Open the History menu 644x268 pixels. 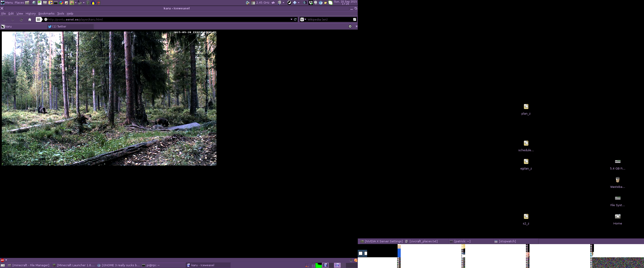[31, 13]
